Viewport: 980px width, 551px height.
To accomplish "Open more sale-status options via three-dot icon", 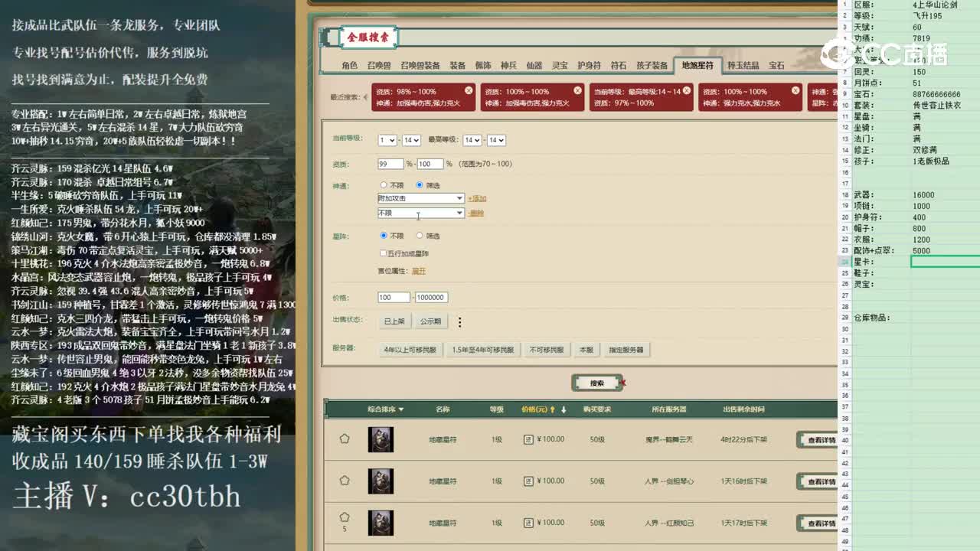I will [459, 321].
